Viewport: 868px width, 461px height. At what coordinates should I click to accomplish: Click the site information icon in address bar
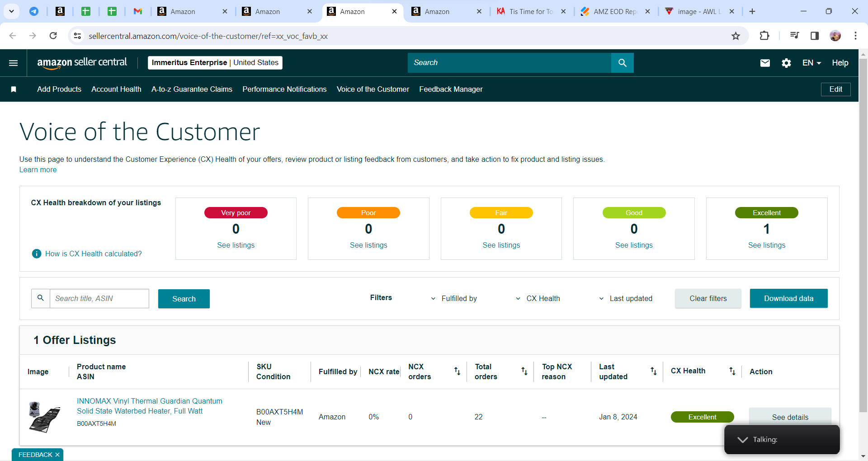77,36
